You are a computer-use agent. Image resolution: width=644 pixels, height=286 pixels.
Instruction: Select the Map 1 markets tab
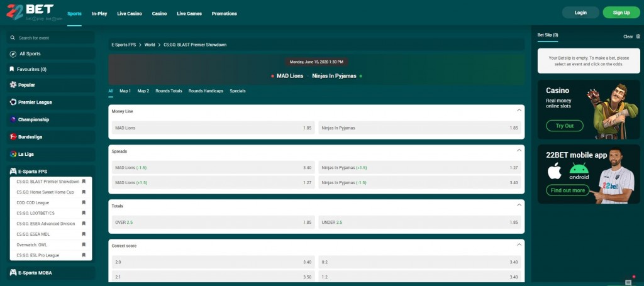[x=125, y=91]
